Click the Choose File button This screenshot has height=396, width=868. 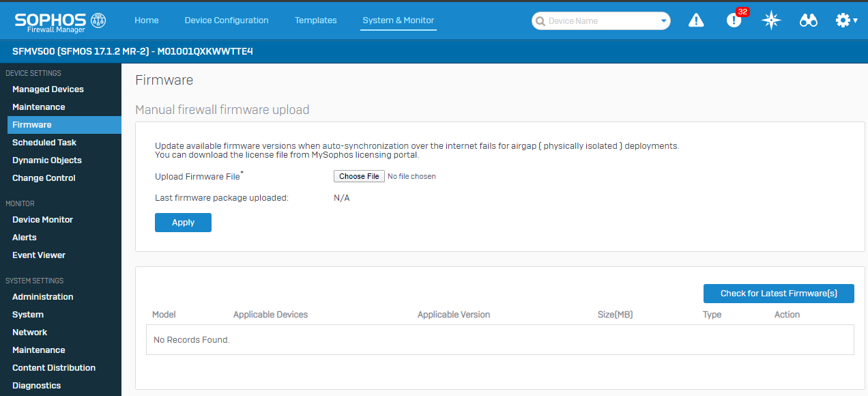tap(359, 176)
